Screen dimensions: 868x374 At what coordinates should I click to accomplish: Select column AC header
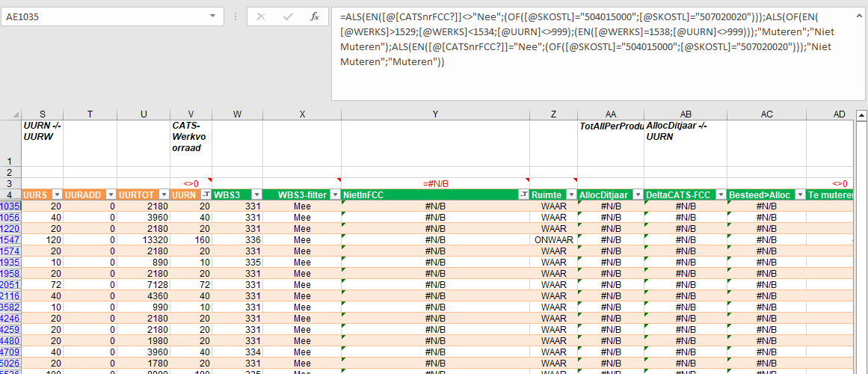click(x=766, y=114)
